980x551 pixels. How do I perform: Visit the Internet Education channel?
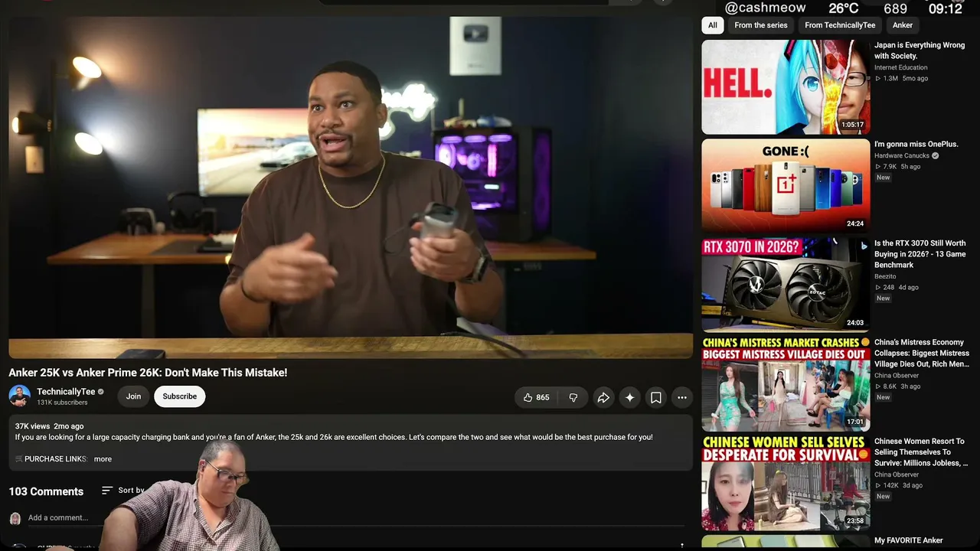pos(901,67)
